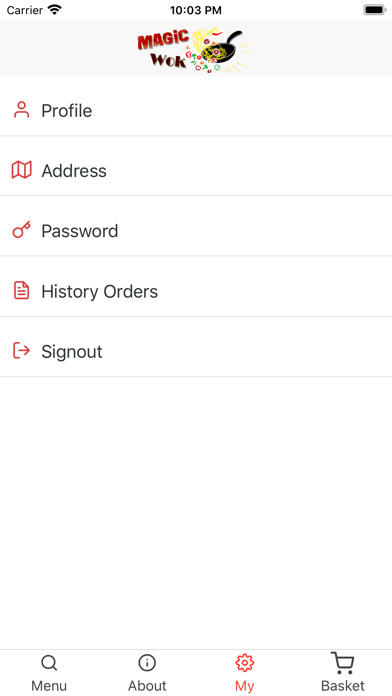Click the document icon beside History Orders

(x=21, y=290)
